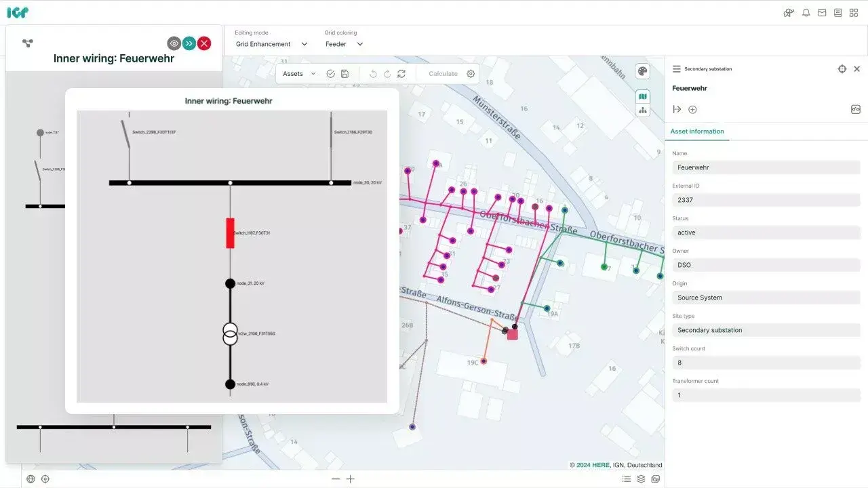Click the Calculate button
868x488 pixels.
coord(443,74)
